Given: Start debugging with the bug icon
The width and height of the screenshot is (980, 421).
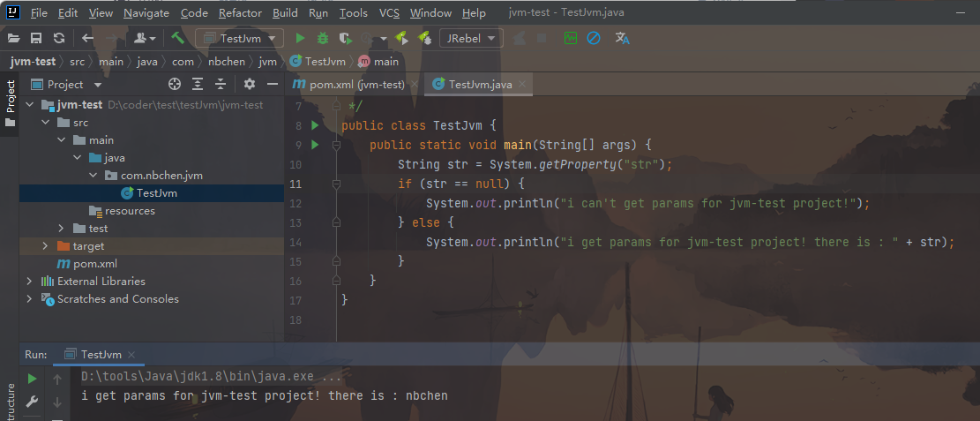Looking at the screenshot, I should click(323, 38).
